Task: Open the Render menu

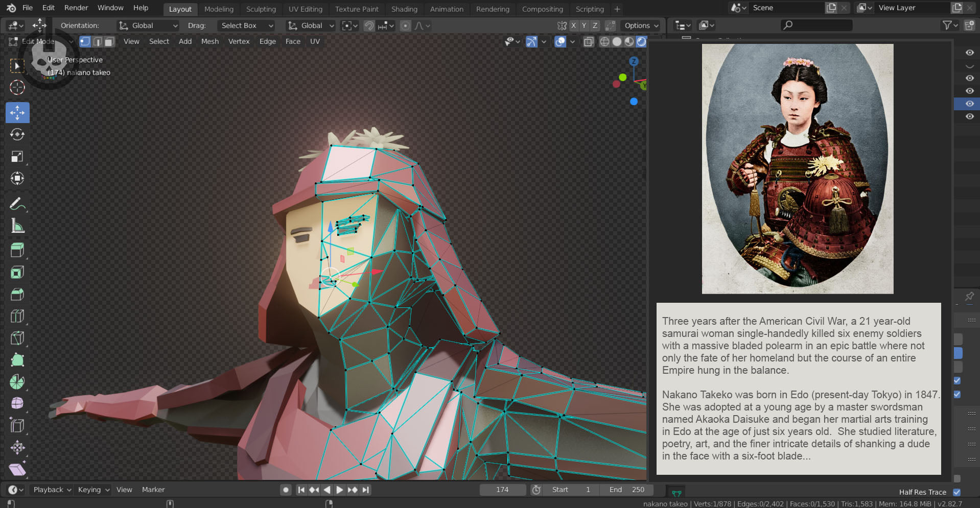Action: 76,8
